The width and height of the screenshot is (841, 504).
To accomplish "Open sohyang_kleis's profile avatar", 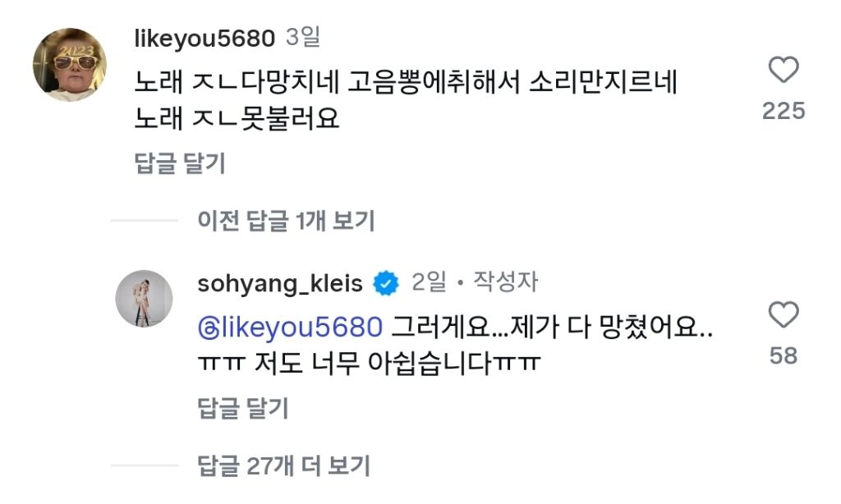I will [x=145, y=298].
